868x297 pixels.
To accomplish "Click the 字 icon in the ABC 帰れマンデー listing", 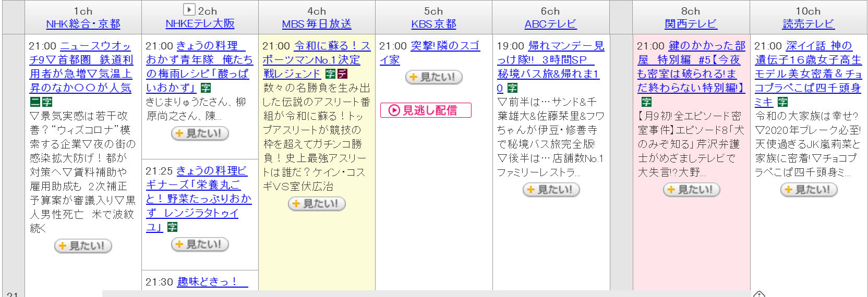I will tap(513, 88).
